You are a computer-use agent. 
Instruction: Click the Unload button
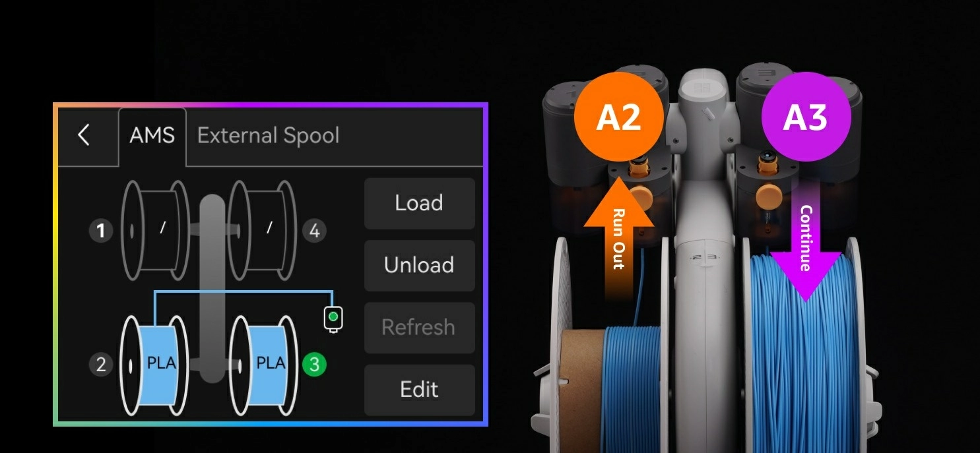pos(419,265)
